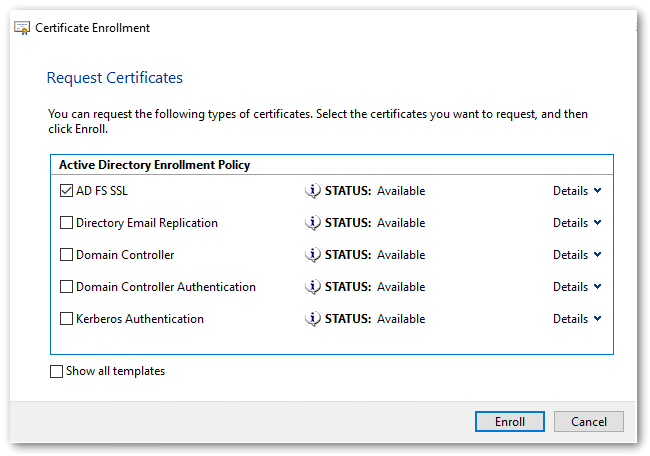Click the Kerberos Authentication status info icon
The image size is (650, 456).
coord(313,319)
